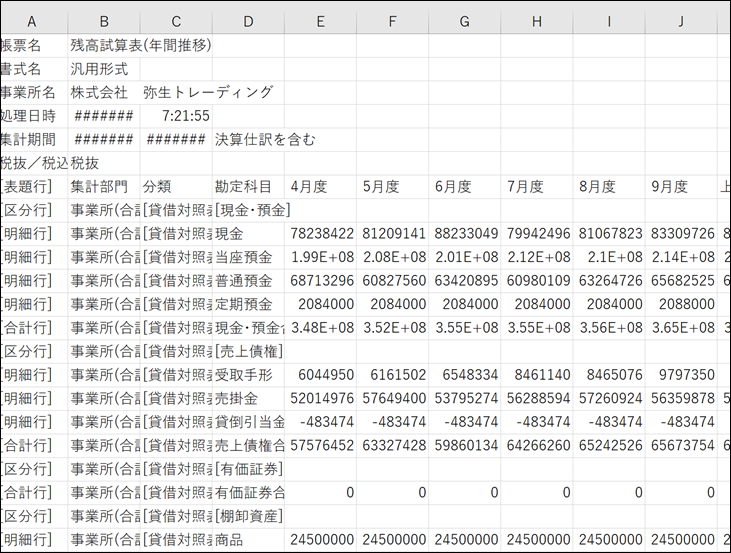This screenshot has width=731, height=553.
Task: Click the 当座預金 account cell
Action: tap(248, 257)
